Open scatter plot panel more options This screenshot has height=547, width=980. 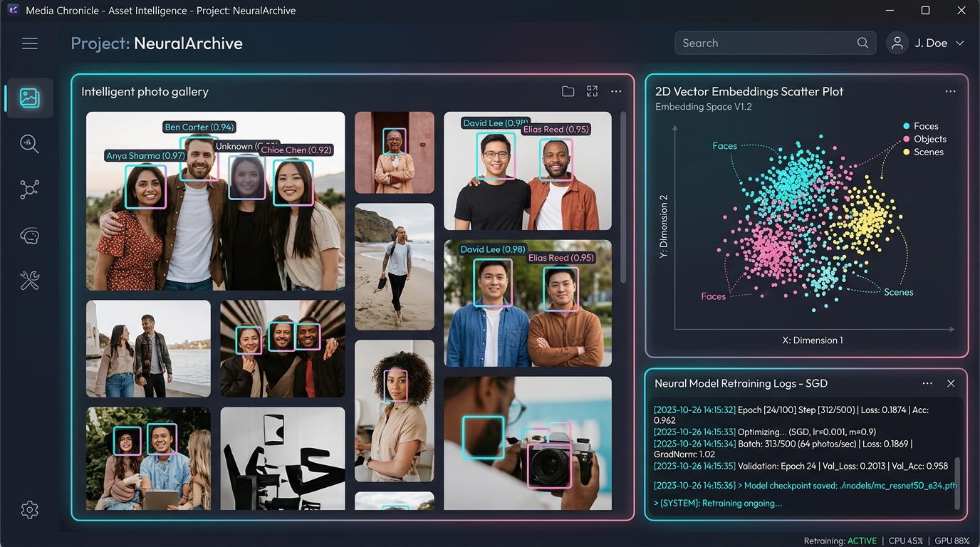(x=950, y=91)
